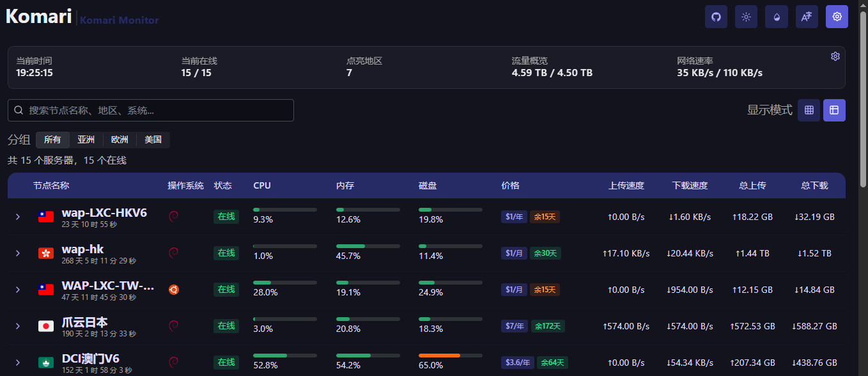Click the 余64天 remaining days badge
The width and height of the screenshot is (868, 376).
click(x=552, y=363)
